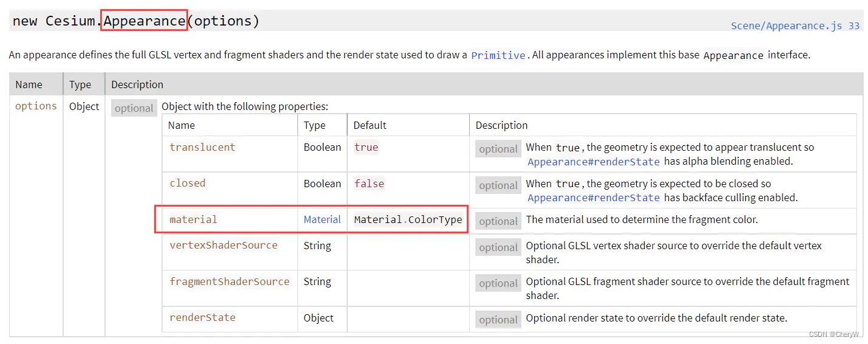
Task: Click the default value 'true'
Action: tap(366, 147)
